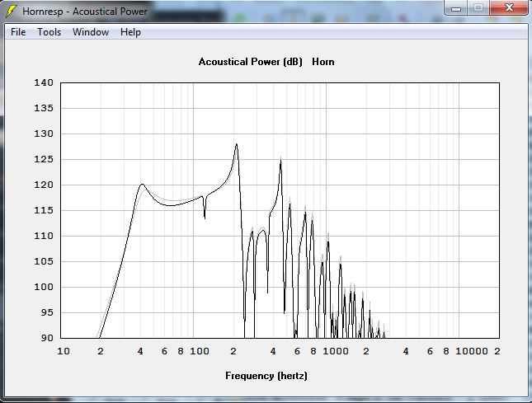The image size is (532, 403).
Task: Click the 'Horn' label in chart title
Action: 323,62
